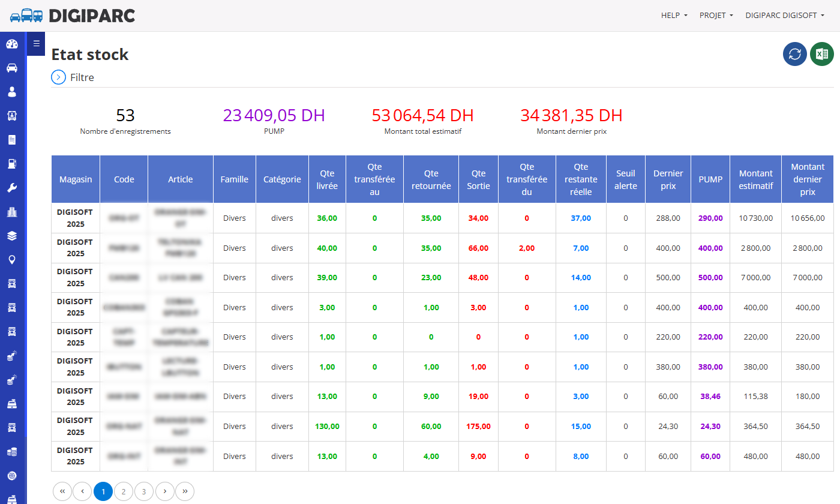This screenshot has width=840, height=504.
Task: Open the map pin location sidebar icon
Action: pos(12,260)
